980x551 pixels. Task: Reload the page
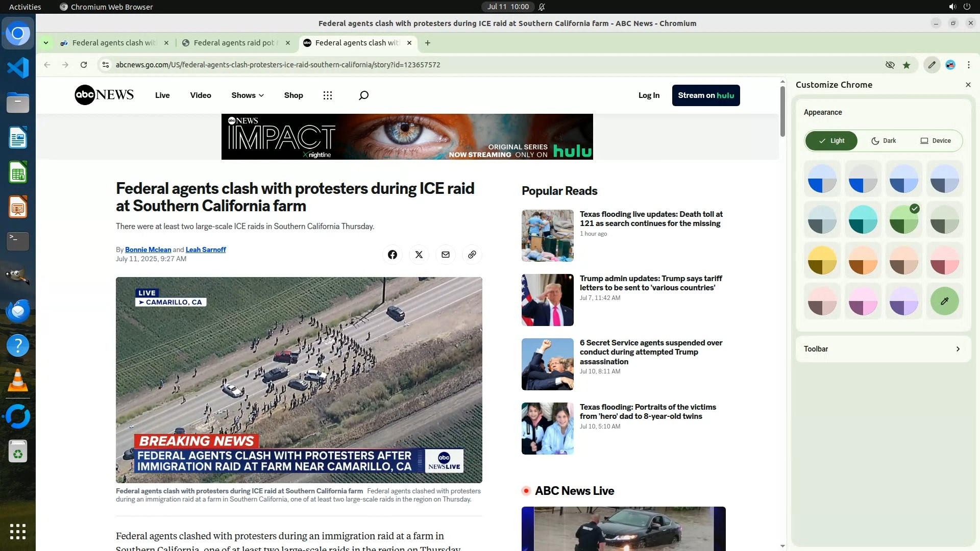click(84, 65)
